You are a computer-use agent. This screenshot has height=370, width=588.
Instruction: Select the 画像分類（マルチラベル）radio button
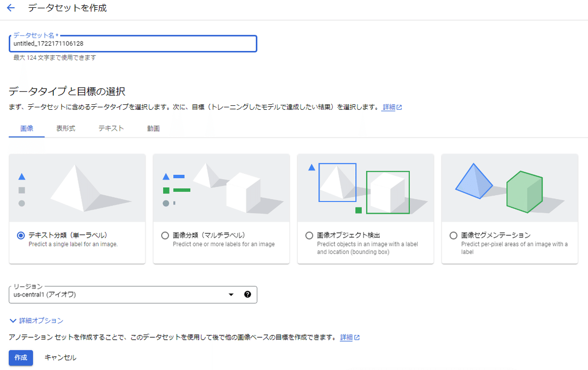(x=165, y=235)
